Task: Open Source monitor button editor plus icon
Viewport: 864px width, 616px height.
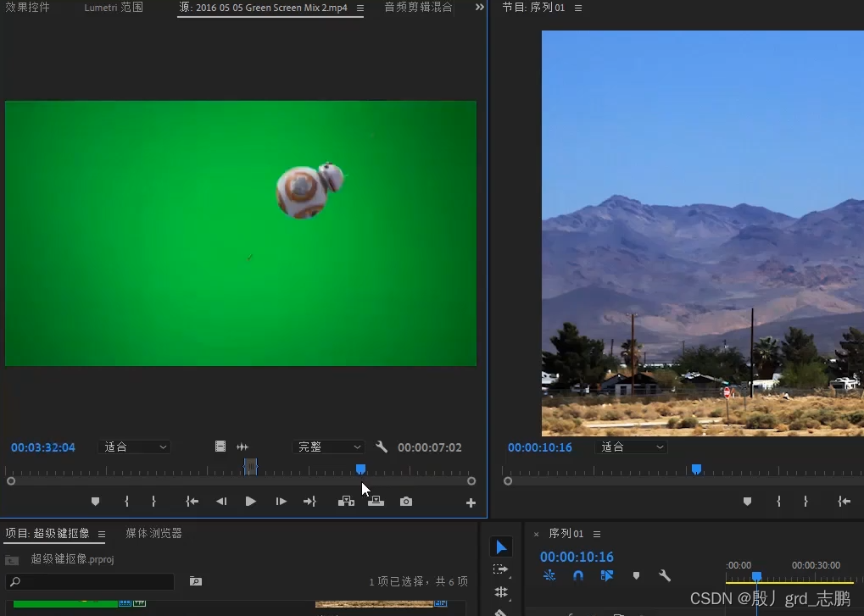Action: coord(471,502)
